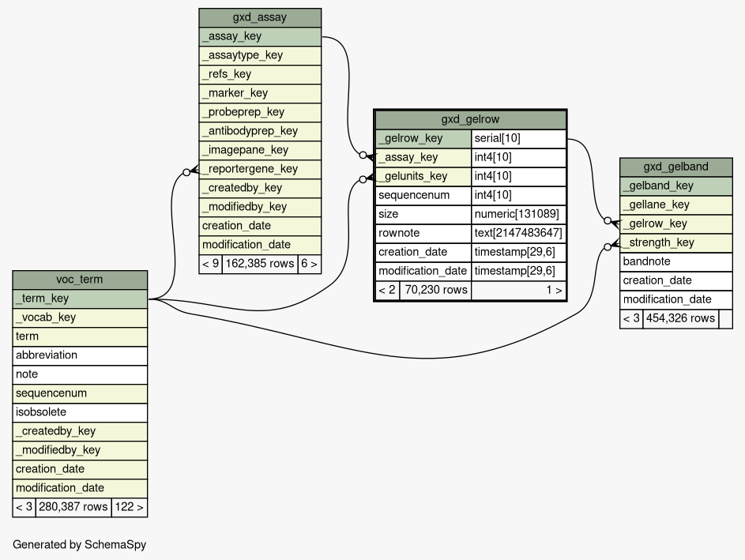Click the rownote column in gxd_gelrow
Viewport: 745px width, 560px height.
click(x=423, y=233)
